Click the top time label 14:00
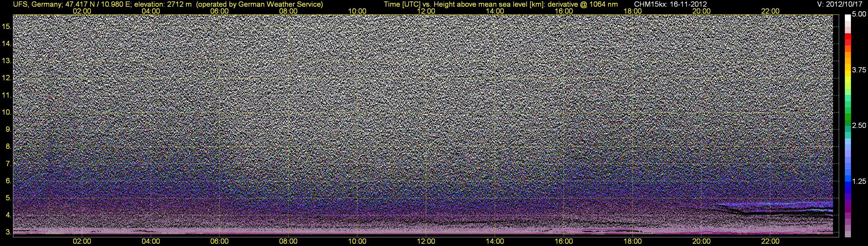 coord(495,11)
